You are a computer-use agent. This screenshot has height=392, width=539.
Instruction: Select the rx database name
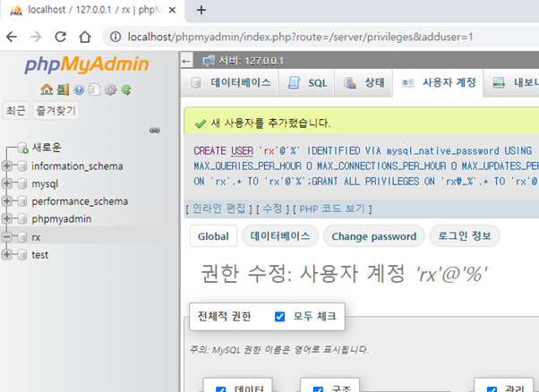click(36, 237)
